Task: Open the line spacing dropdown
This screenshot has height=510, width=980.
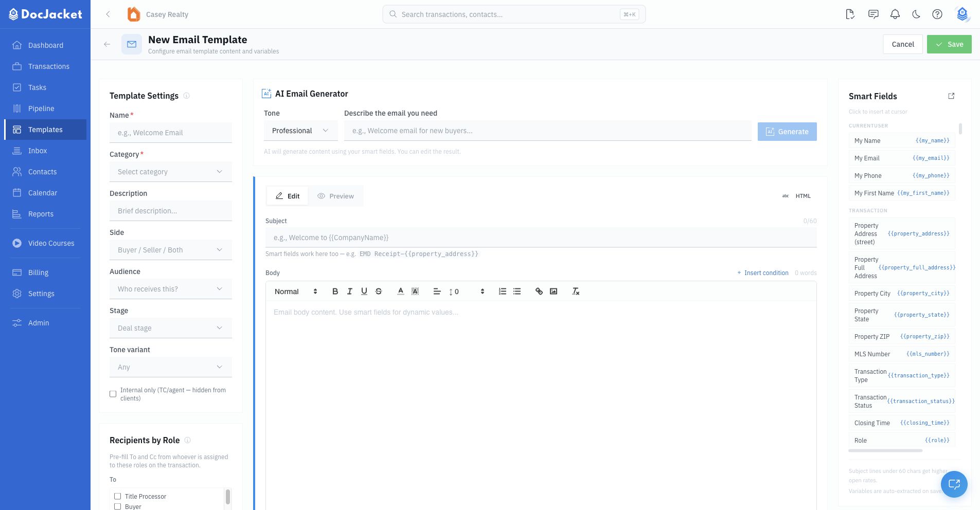Action: pyautogui.click(x=467, y=292)
